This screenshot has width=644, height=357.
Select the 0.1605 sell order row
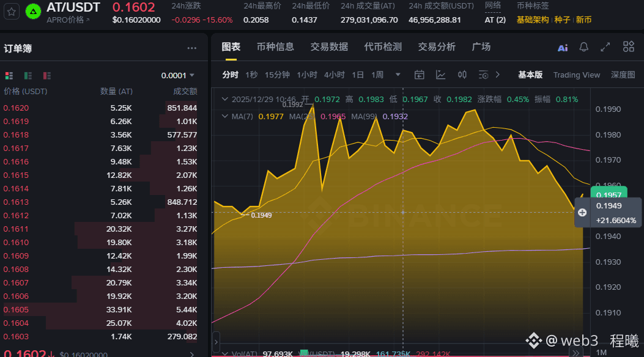[x=100, y=310]
